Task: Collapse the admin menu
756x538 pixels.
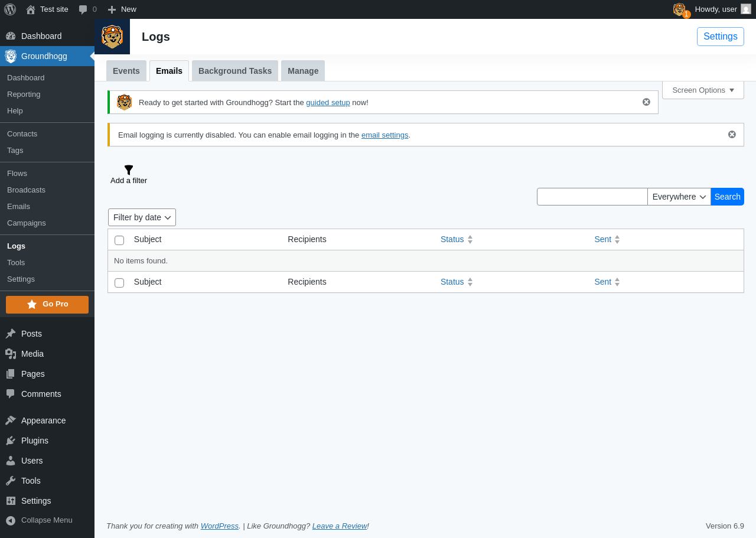Action: 39,520
